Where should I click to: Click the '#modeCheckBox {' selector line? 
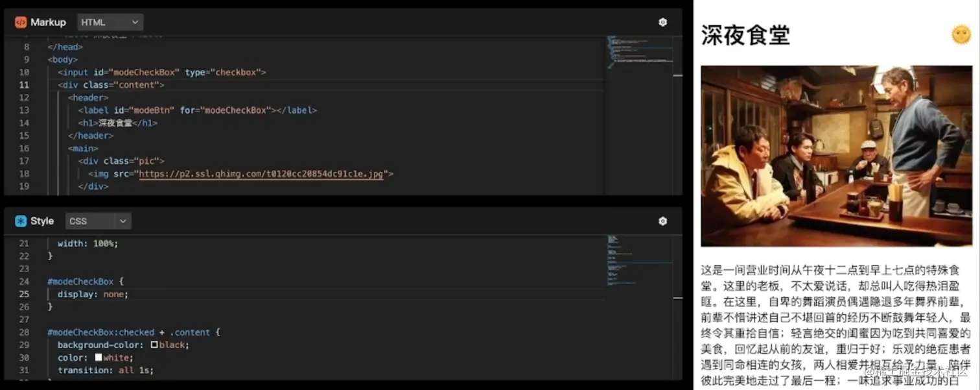pos(86,282)
